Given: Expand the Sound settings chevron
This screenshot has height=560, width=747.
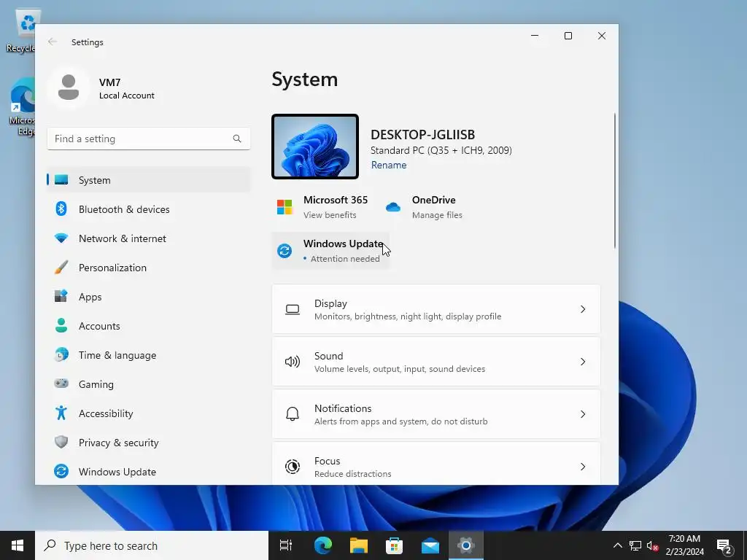Looking at the screenshot, I should coord(583,362).
